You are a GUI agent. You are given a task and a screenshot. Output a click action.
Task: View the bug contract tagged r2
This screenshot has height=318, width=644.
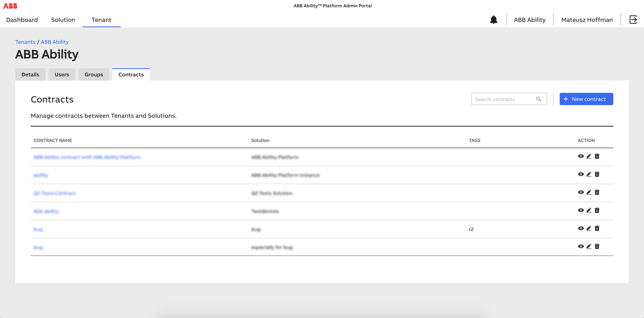click(581, 228)
